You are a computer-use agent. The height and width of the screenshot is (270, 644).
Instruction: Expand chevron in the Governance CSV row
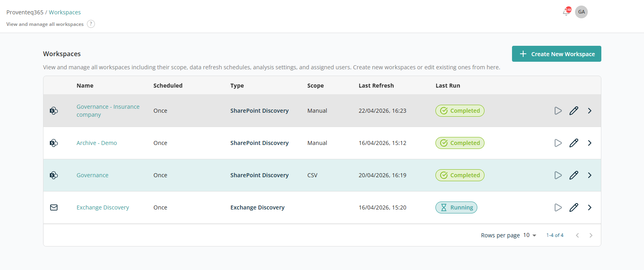[x=590, y=175]
